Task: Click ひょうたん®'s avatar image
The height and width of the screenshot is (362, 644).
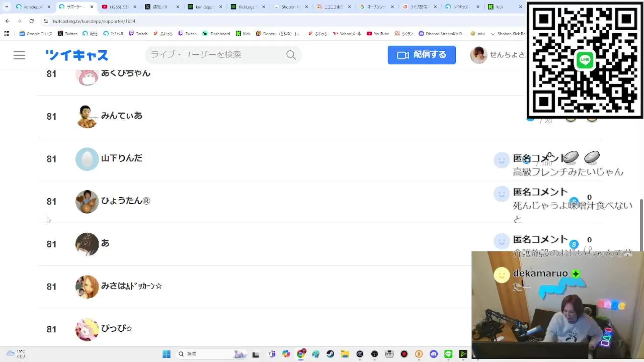Action: [87, 202]
